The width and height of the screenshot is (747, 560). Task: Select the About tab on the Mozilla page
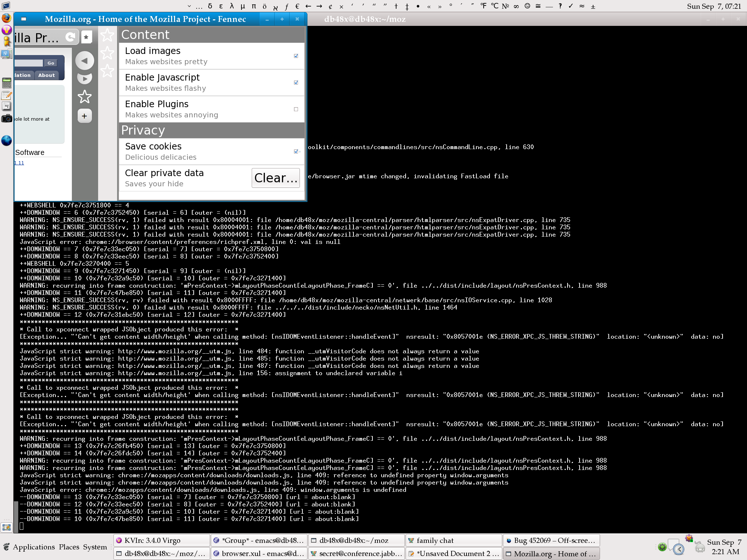tap(46, 75)
